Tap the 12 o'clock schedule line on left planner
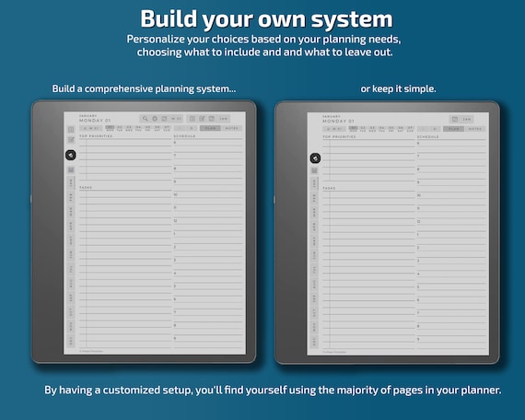This screenshot has height=420, width=525. (208, 224)
